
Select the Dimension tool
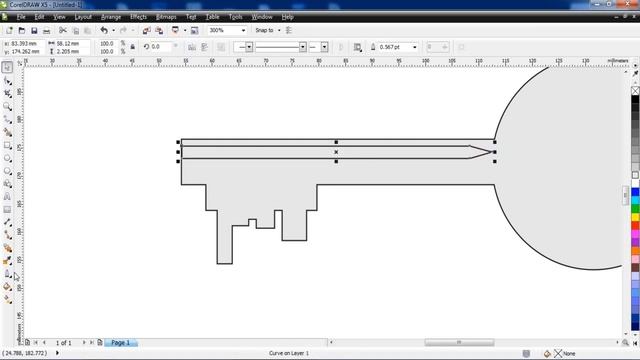[7, 222]
